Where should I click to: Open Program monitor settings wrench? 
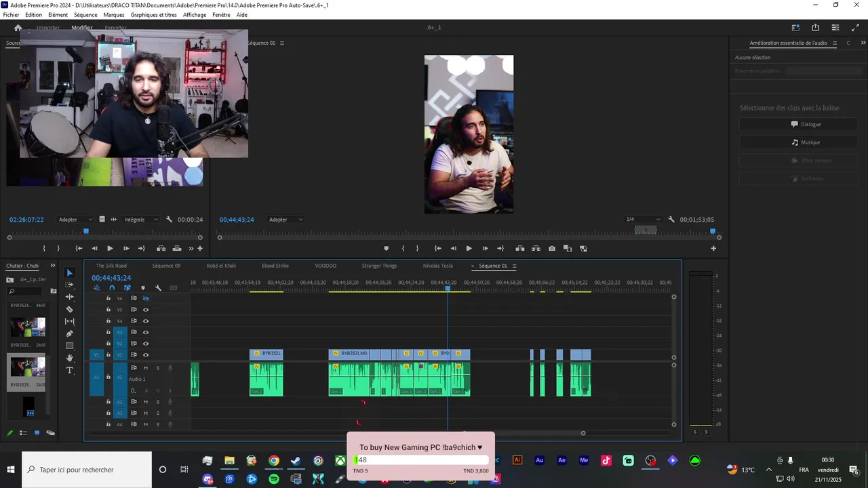tap(671, 220)
